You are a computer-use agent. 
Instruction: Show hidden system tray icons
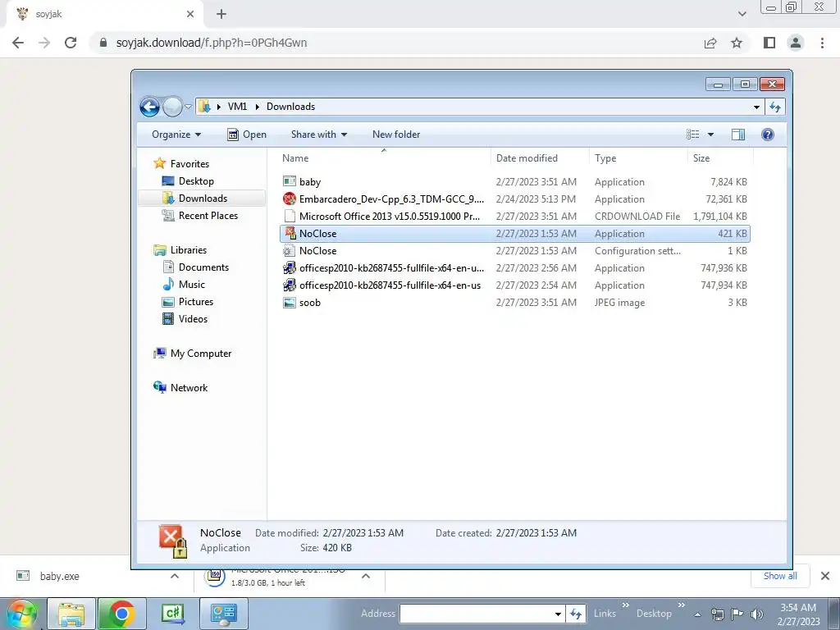(x=697, y=614)
